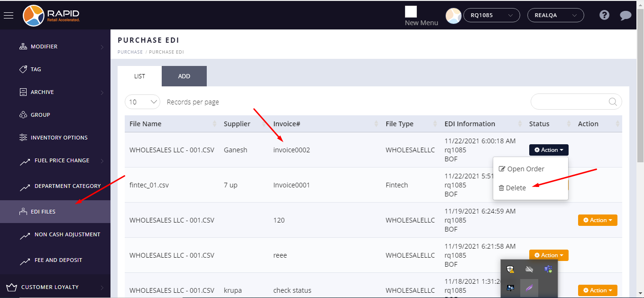Click the hamburger menu icon
This screenshot has height=298, width=644.
(9, 15)
